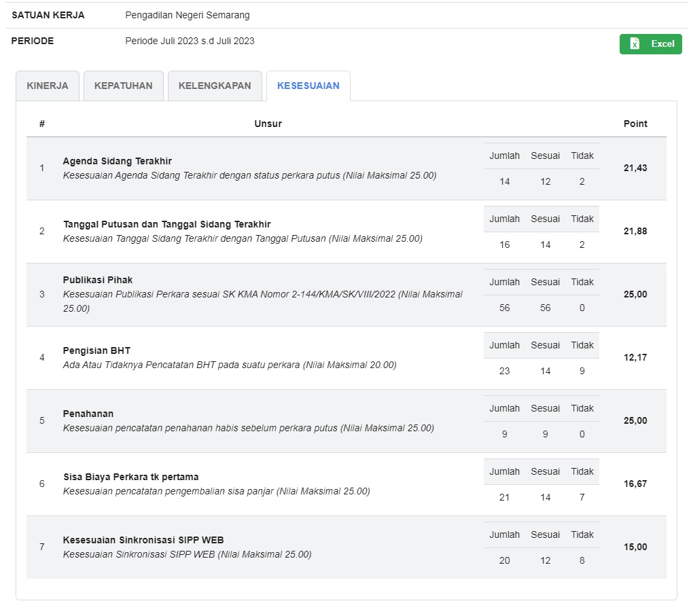Click the Excel spreadsheet icon
The width and height of the screenshot is (691, 616).
coord(635,44)
